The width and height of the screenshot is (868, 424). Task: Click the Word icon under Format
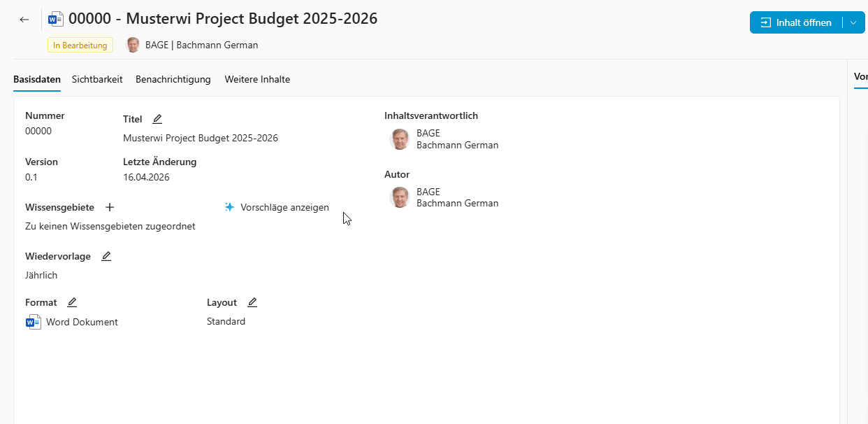pos(32,322)
